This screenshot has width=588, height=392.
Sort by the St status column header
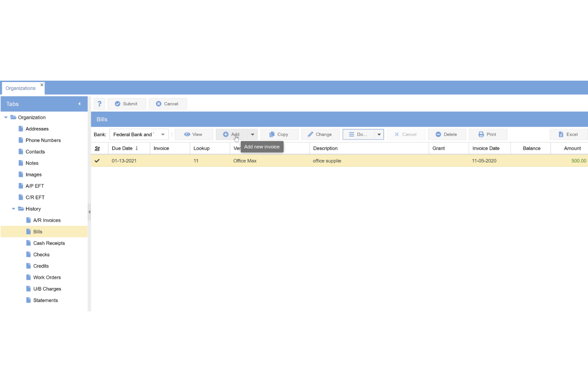pyautogui.click(x=97, y=148)
